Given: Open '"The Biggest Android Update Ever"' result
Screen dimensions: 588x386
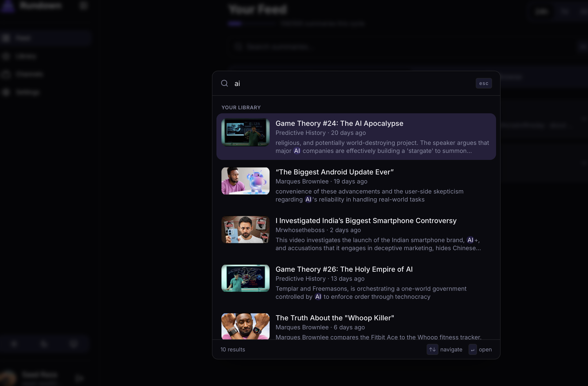Looking at the screenshot, I should pyautogui.click(x=356, y=185).
